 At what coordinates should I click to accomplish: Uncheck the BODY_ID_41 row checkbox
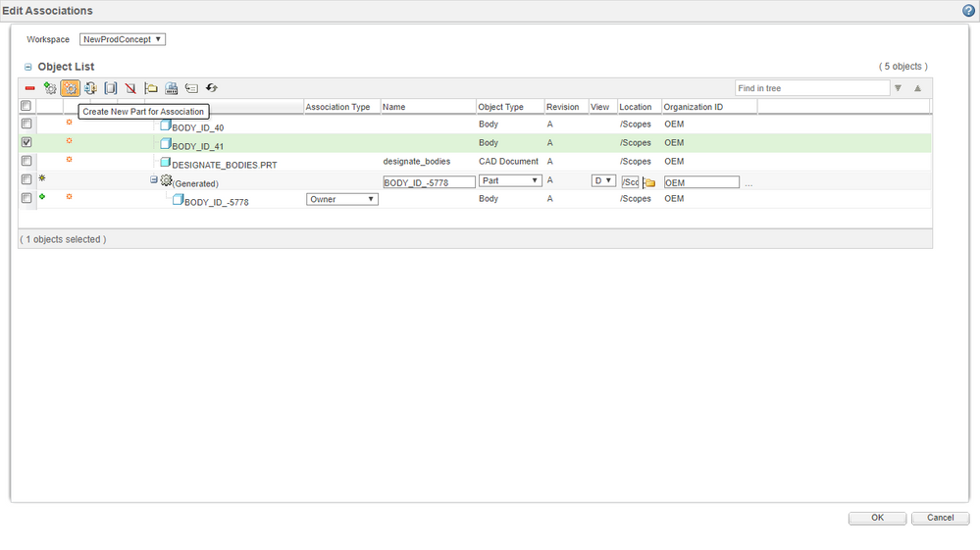click(x=26, y=142)
